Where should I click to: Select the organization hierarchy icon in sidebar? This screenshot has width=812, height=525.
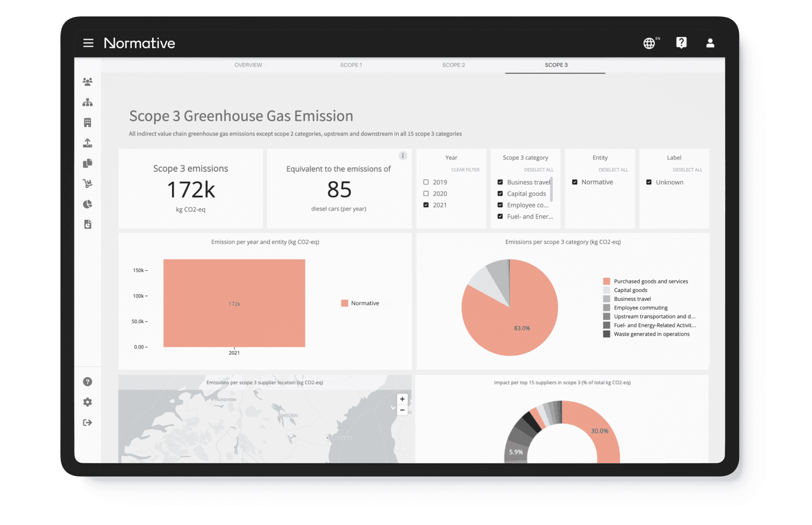click(87, 102)
